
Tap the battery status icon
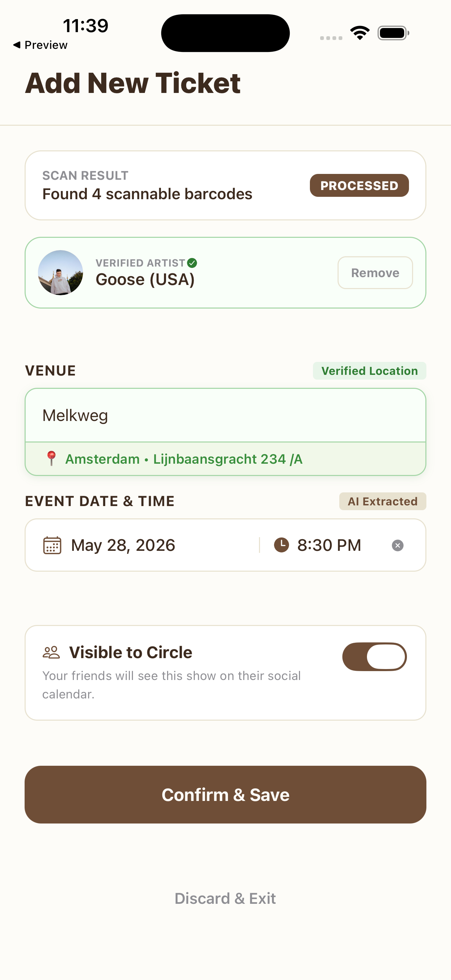coord(393,33)
